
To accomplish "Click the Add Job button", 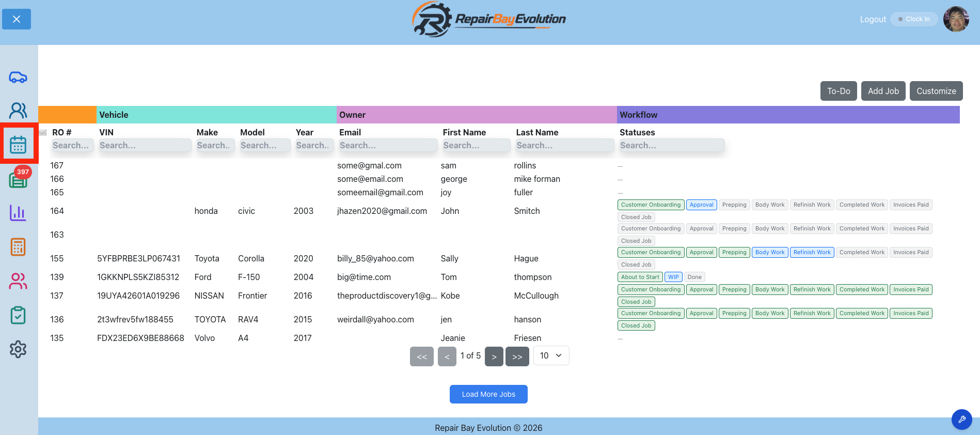I will [883, 91].
